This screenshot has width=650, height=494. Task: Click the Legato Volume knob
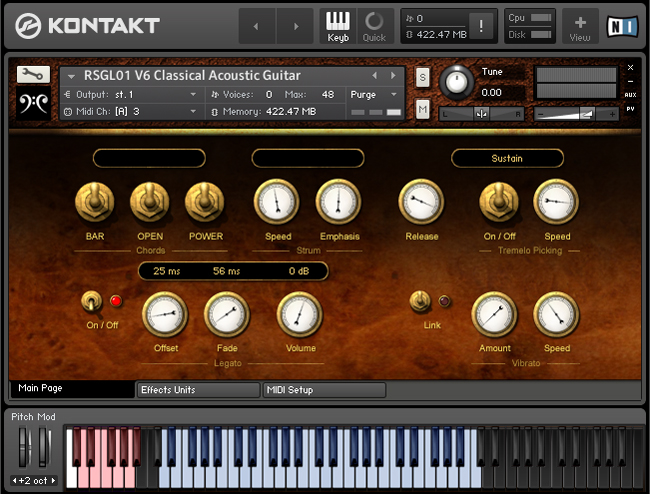tap(299, 315)
